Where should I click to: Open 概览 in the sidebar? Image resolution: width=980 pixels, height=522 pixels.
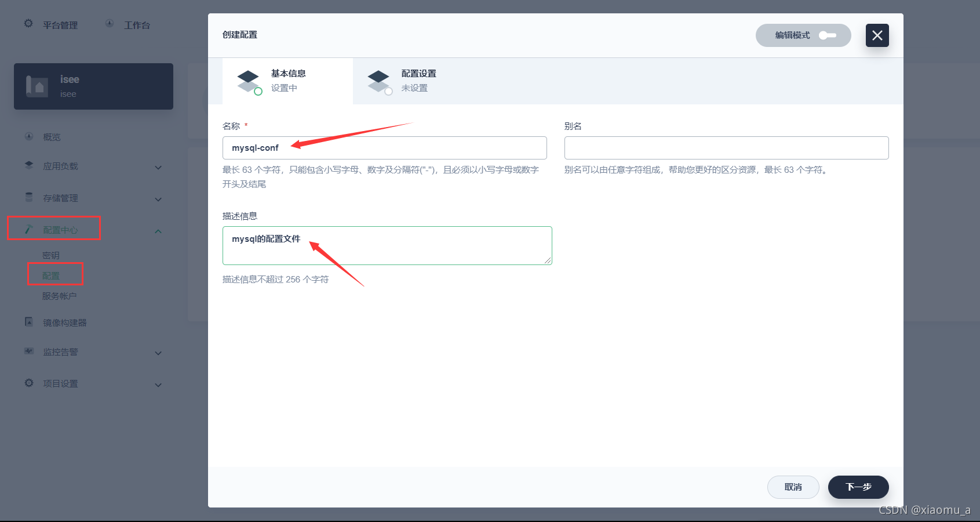tap(52, 137)
